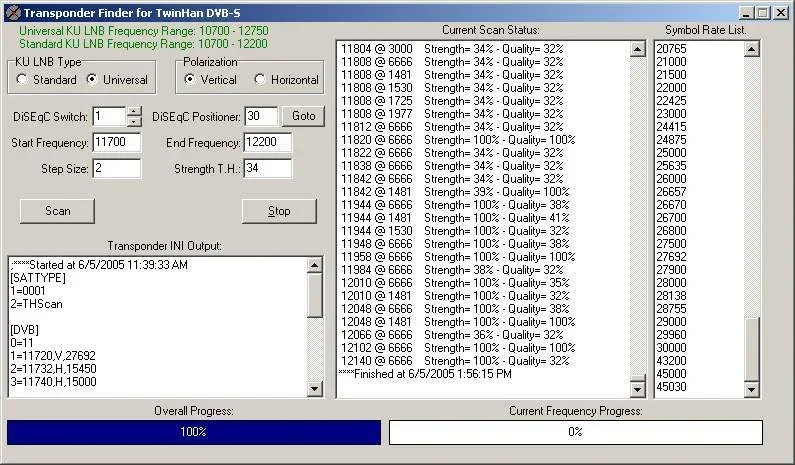Select symbol rate 27500 in the list
Screen dimensions: 795x465
(671, 244)
